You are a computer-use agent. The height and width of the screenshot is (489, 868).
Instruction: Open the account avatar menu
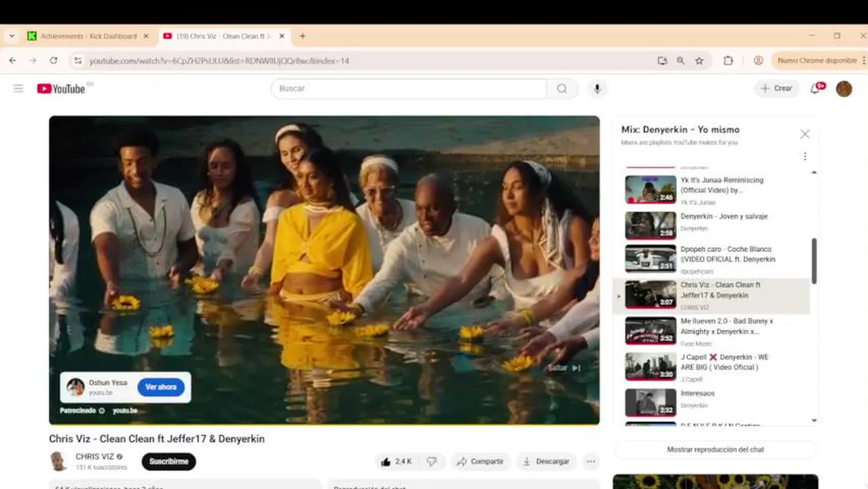point(844,88)
